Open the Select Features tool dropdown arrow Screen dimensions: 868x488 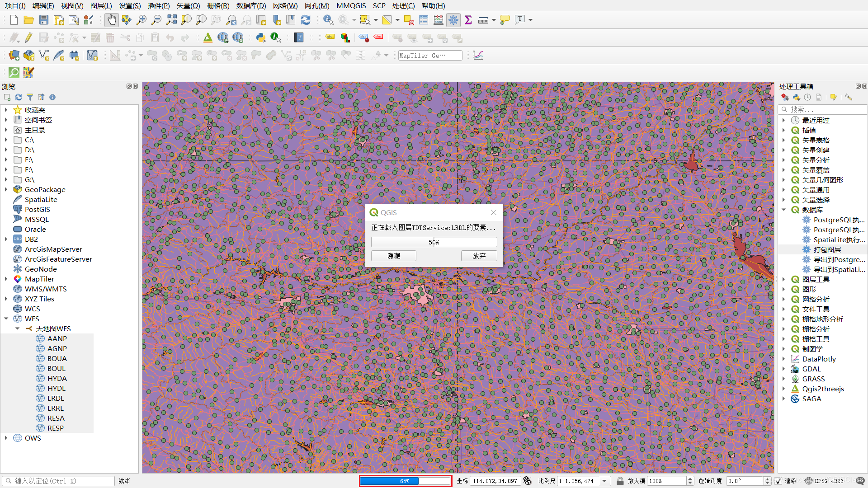tap(376, 20)
